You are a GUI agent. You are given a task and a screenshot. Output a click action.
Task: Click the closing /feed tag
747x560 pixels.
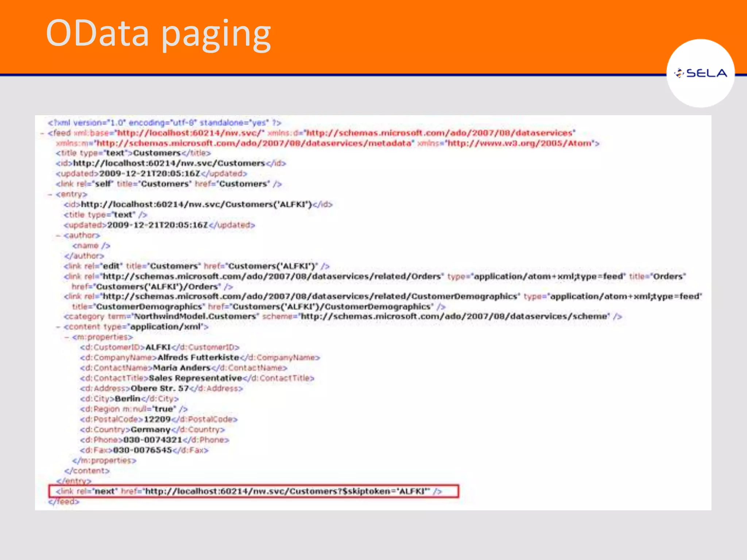coord(63,502)
